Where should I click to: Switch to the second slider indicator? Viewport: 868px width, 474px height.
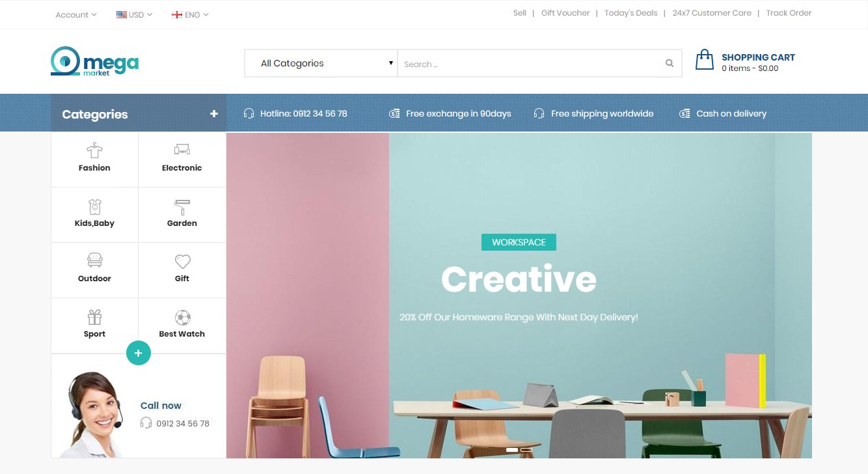pos(526,450)
